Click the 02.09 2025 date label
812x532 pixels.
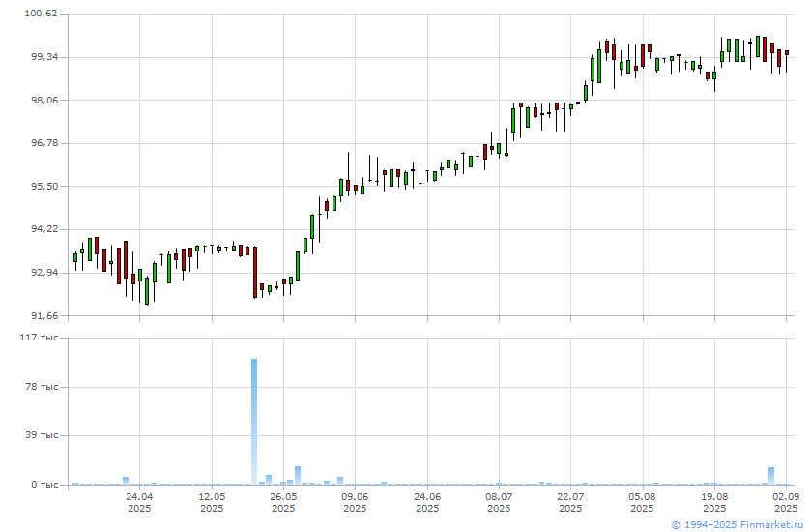coord(786,502)
